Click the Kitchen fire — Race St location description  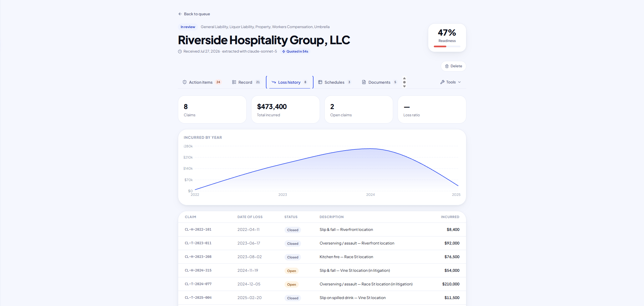[346, 257]
